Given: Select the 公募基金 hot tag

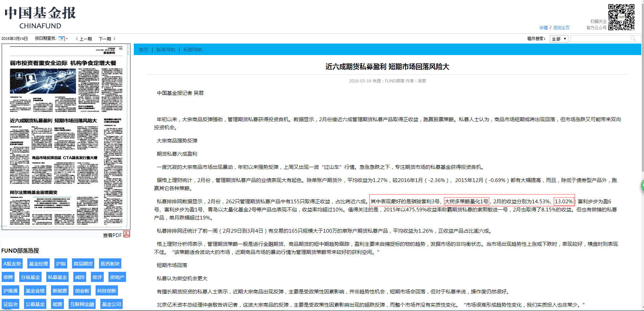Looking at the screenshot, I should (x=35, y=304).
